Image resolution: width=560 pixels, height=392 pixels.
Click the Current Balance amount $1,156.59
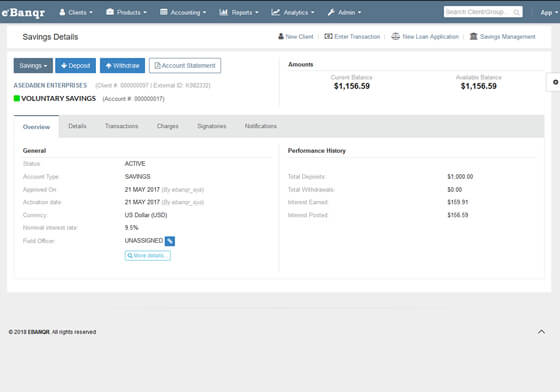point(351,86)
